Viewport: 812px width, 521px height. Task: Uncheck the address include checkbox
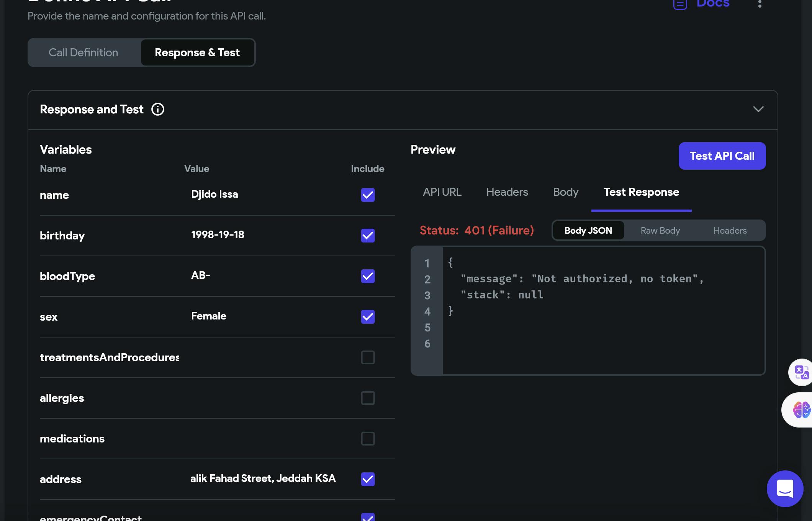coord(368,479)
